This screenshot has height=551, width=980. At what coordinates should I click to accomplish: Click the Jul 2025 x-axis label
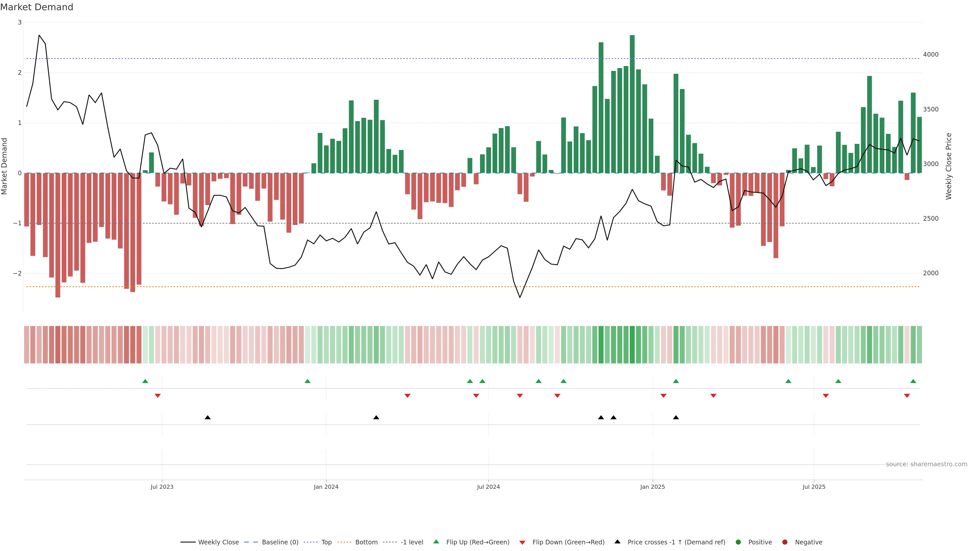tap(814, 487)
